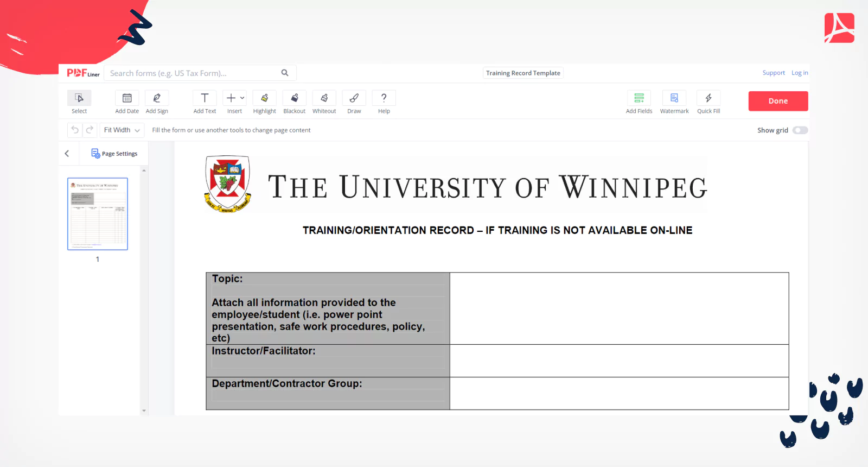Click the 'Fill the form or use another tools' hint

(x=231, y=130)
